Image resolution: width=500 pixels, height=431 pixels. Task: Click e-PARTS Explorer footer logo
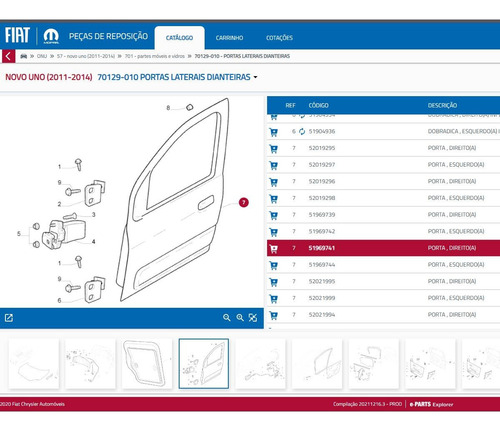tap(431, 404)
